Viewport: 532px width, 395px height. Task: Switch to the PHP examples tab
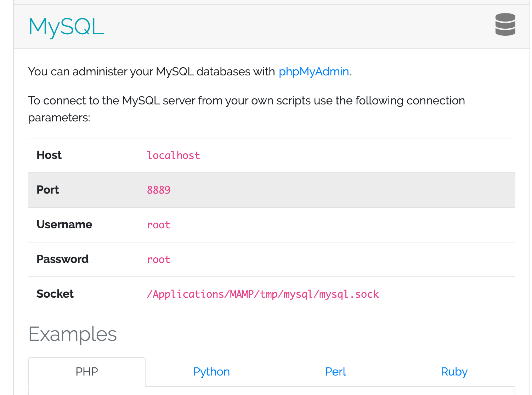click(87, 372)
